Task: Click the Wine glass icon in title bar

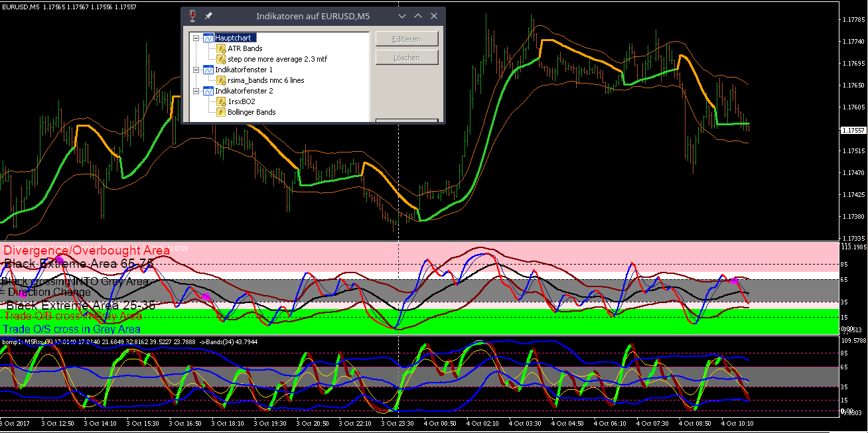Action: click(192, 16)
